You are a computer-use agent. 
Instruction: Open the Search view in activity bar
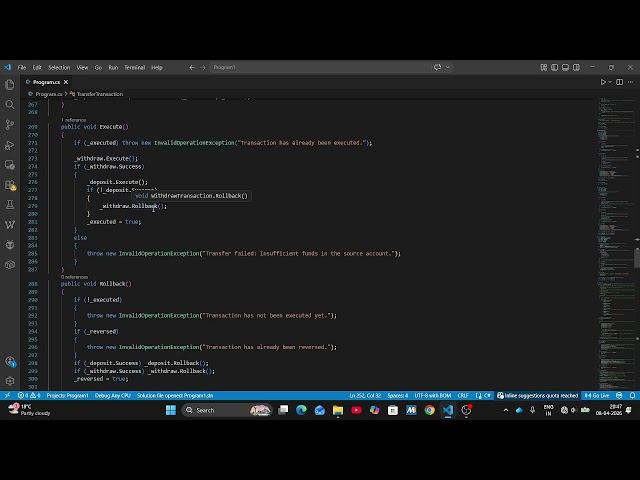click(10, 104)
